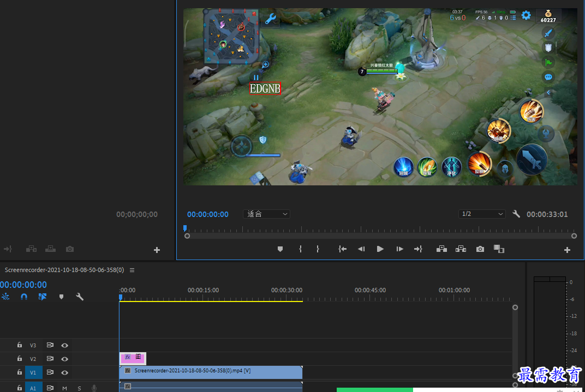Screen dimensions: 585x392
Task: Go to In point button
Action: click(343, 249)
